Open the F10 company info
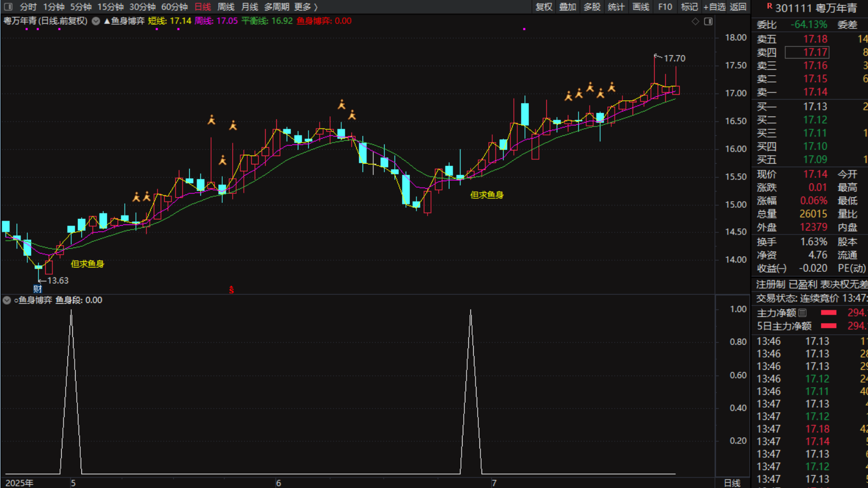This screenshot has height=488, width=868. [x=665, y=7]
